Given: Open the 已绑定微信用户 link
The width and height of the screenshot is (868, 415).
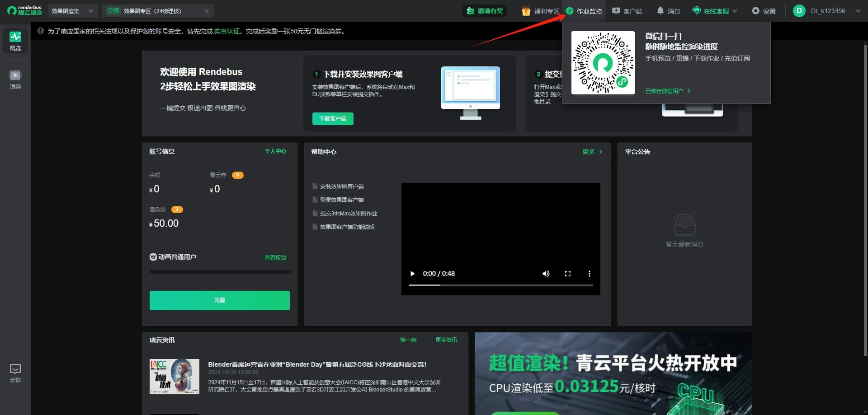Looking at the screenshot, I should [668, 91].
